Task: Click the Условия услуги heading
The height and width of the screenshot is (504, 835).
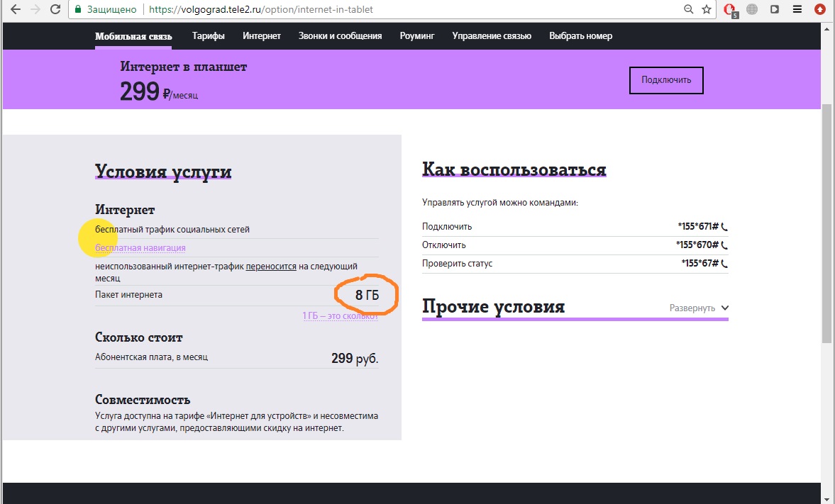Action: click(163, 172)
